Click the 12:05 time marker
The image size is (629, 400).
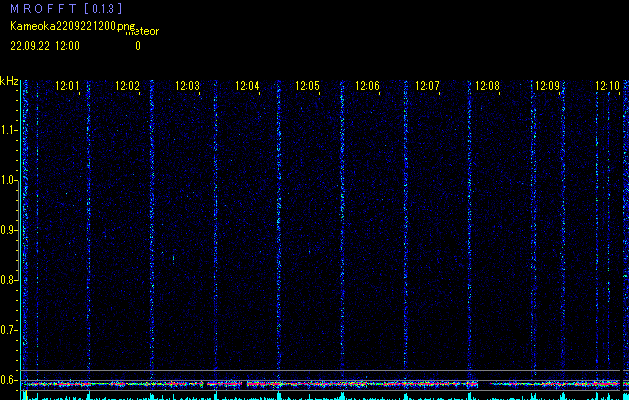click(307, 86)
